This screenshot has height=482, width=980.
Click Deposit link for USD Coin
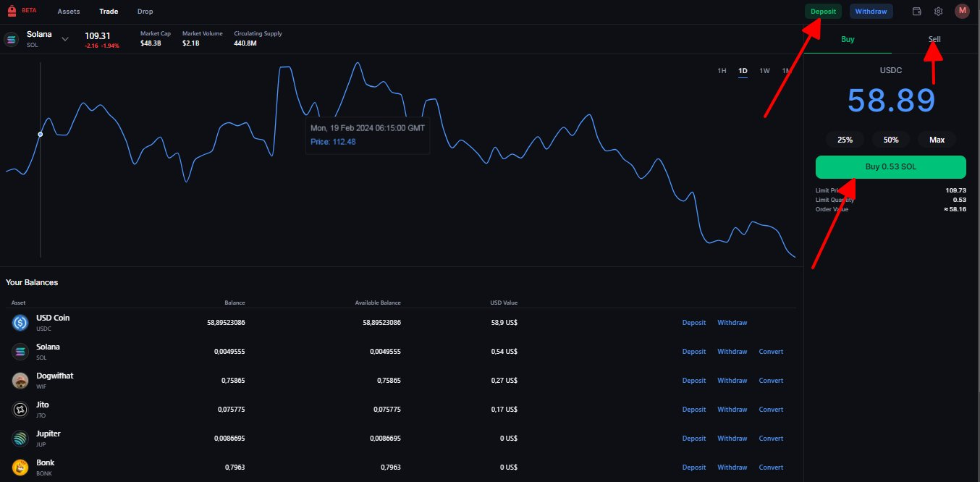(693, 323)
